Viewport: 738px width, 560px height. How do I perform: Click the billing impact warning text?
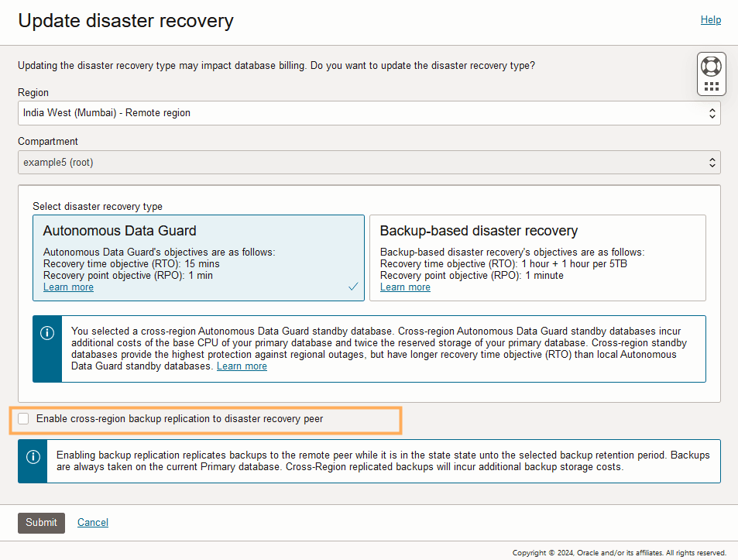click(276, 66)
